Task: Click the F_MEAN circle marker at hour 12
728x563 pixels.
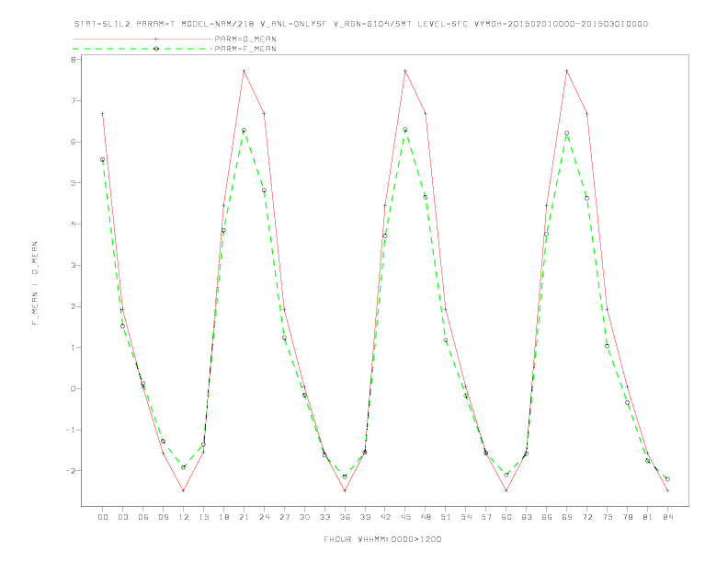Action: (x=184, y=467)
